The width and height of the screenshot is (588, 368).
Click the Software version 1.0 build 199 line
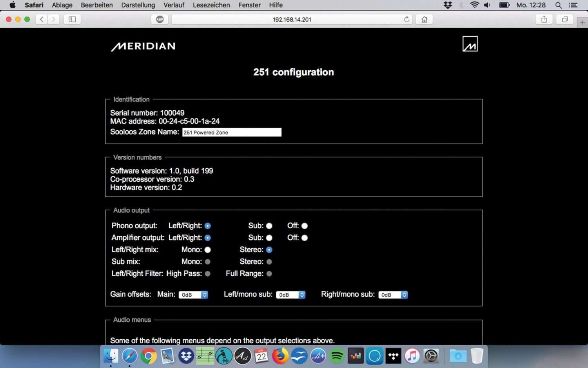pyautogui.click(x=162, y=171)
